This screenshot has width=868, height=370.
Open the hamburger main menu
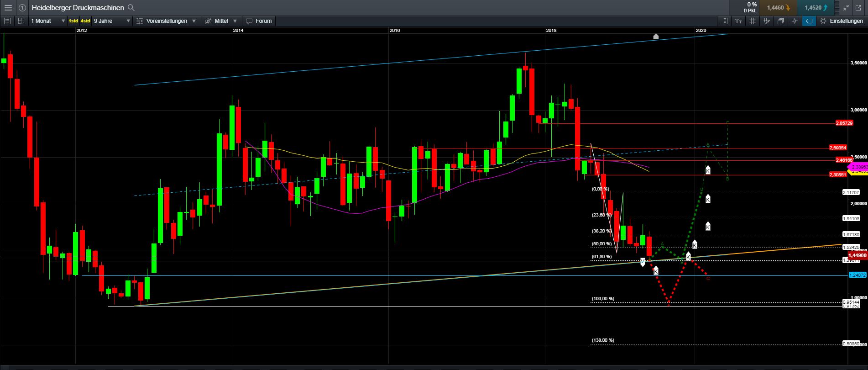[x=8, y=7]
